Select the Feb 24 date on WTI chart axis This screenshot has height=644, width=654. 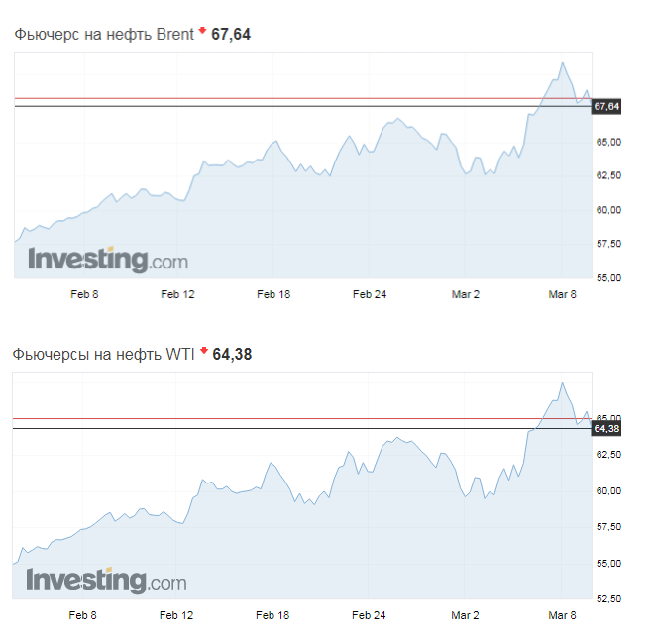369,615
